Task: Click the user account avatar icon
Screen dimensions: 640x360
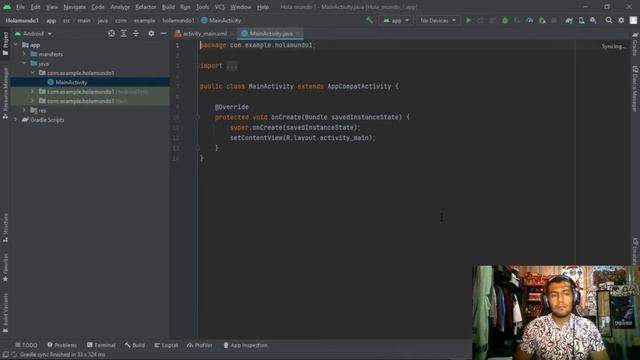Action: 633,20
